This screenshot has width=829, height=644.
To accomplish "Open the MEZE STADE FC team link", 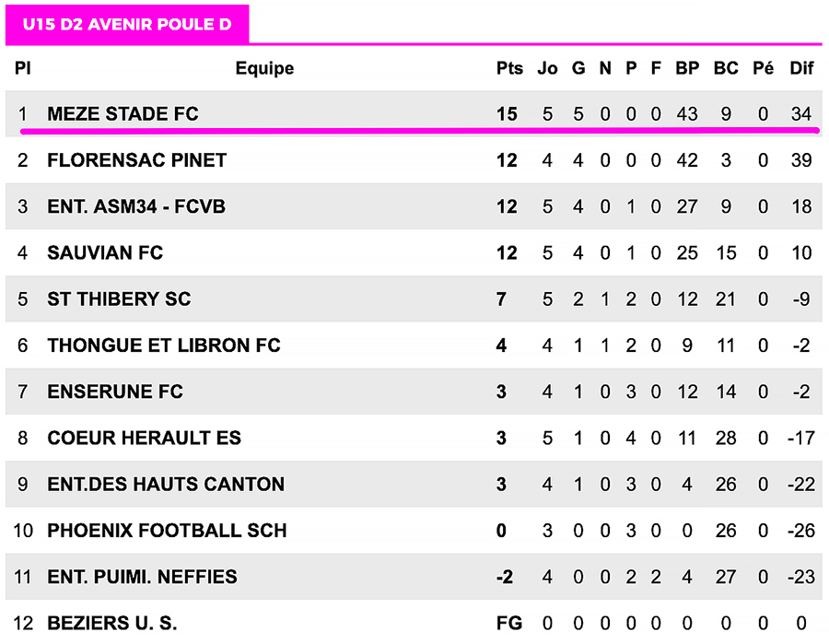I will [x=123, y=114].
